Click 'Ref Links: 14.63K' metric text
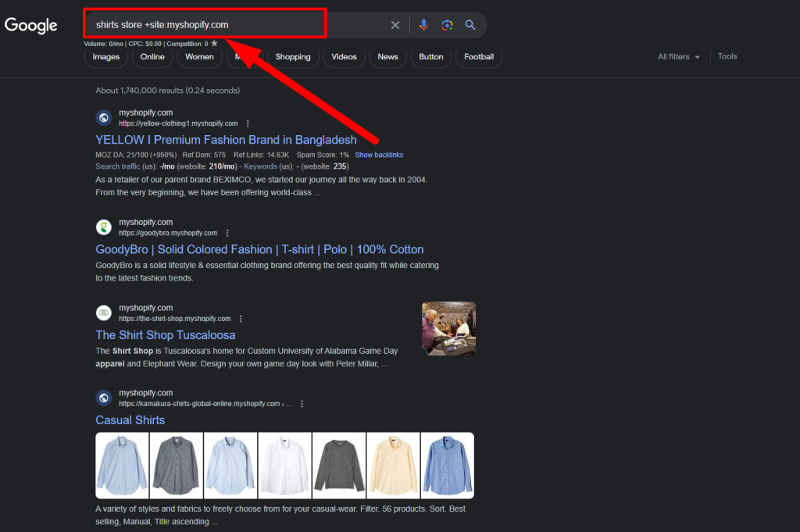800x532 pixels. pyautogui.click(x=261, y=155)
